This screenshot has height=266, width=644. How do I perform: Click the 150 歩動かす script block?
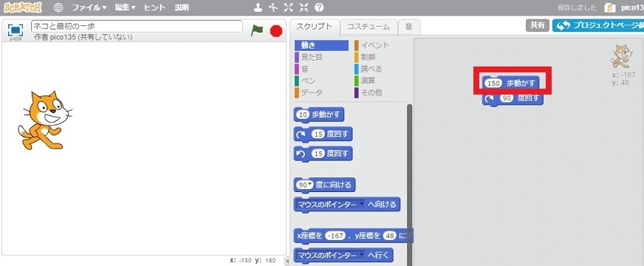511,83
